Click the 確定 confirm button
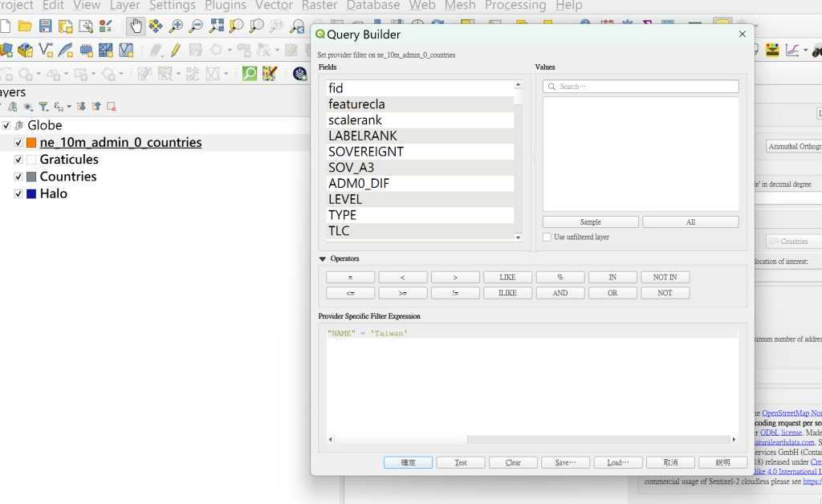Screen dimensions: 822x504 (x=408, y=462)
